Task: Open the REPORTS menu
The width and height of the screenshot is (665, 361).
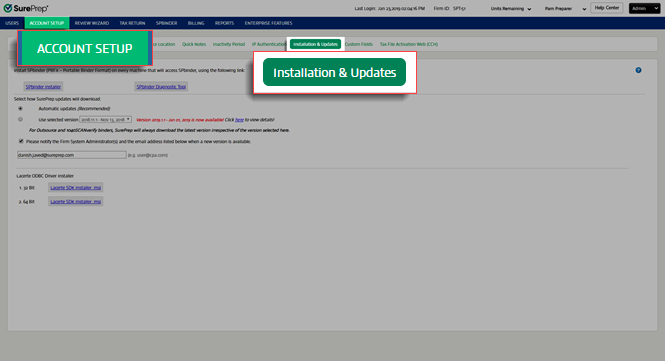Action: pyautogui.click(x=224, y=23)
